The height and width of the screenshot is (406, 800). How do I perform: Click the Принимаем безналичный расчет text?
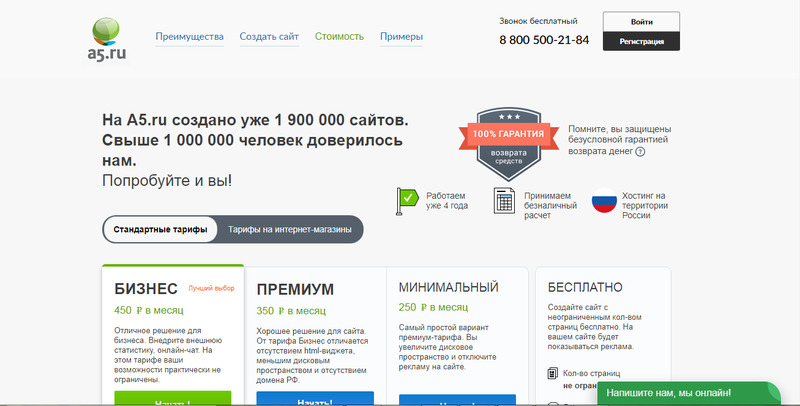tap(551, 206)
